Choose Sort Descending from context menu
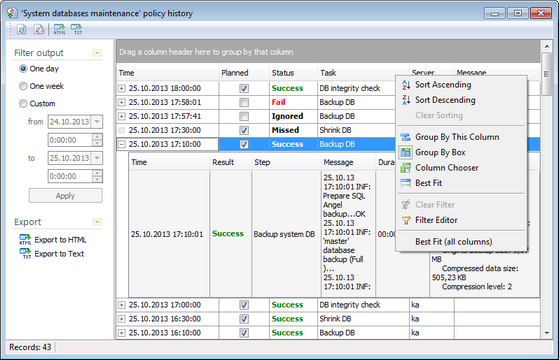Screen dimensions: 559x360 [461, 100]
